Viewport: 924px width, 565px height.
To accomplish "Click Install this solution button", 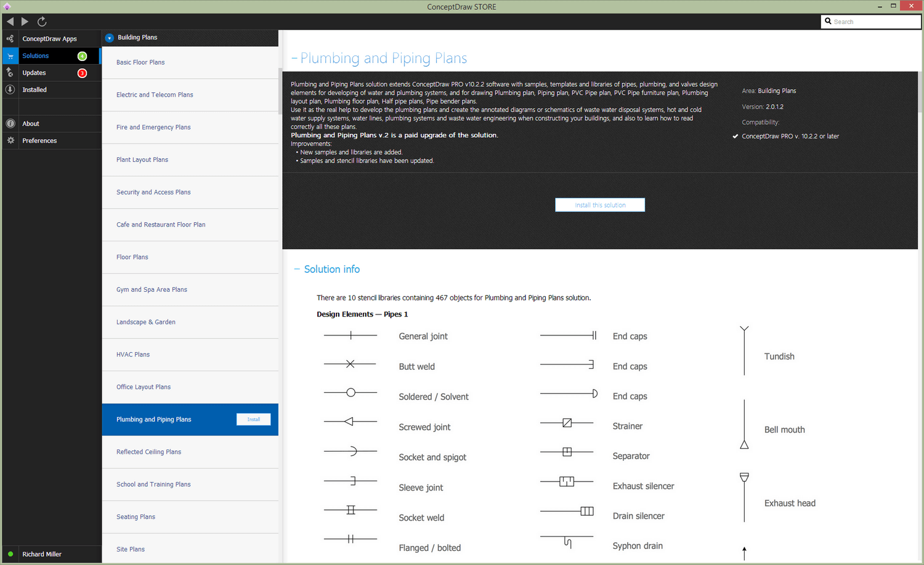I will 600,205.
